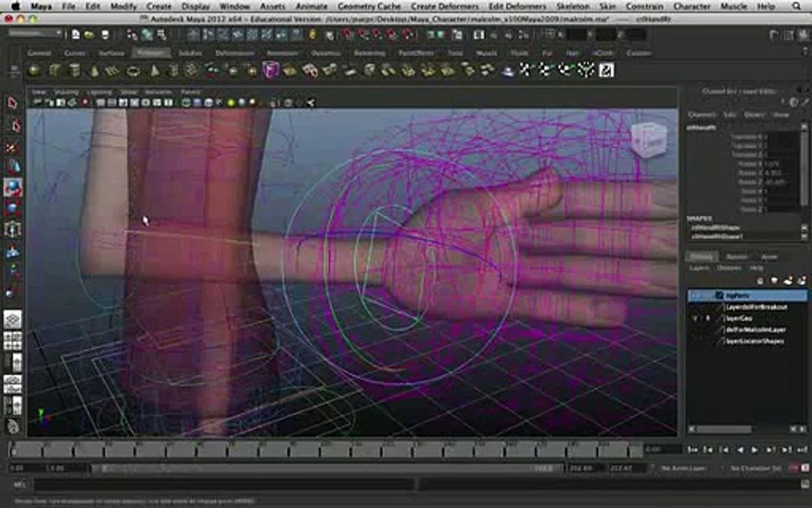Click the layer list horizontal scrollbar

click(723, 429)
